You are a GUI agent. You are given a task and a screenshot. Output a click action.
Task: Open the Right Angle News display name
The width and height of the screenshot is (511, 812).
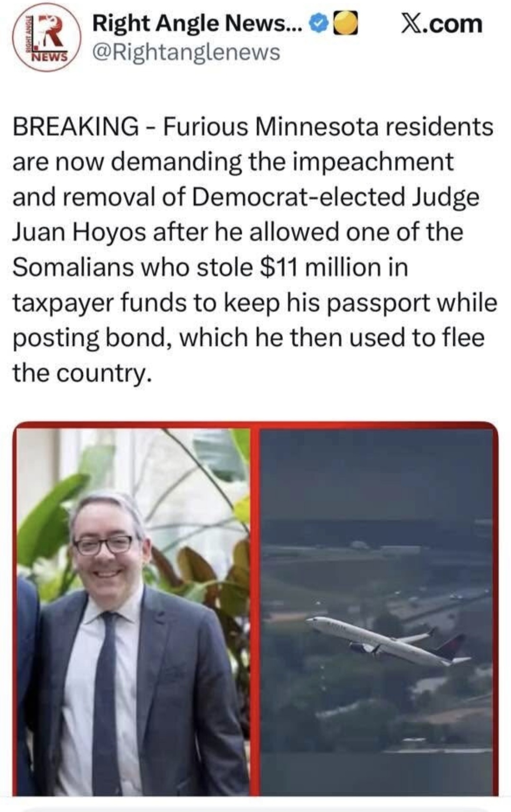pos(197,24)
